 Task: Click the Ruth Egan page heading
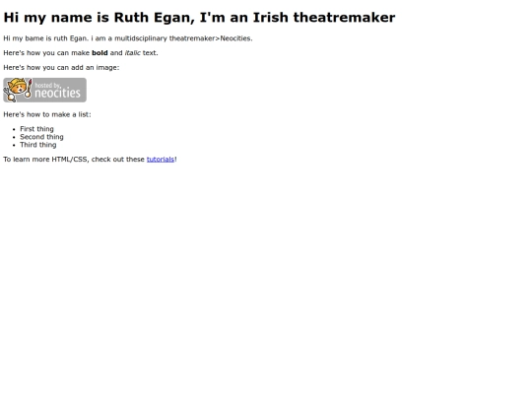(x=199, y=18)
